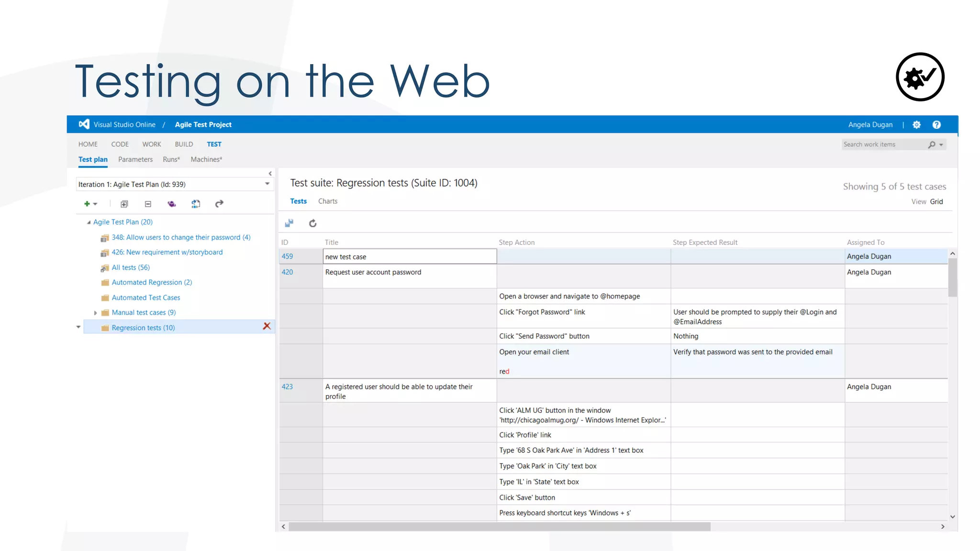Expand the Manual test cases folder
980x551 pixels.
click(x=95, y=313)
